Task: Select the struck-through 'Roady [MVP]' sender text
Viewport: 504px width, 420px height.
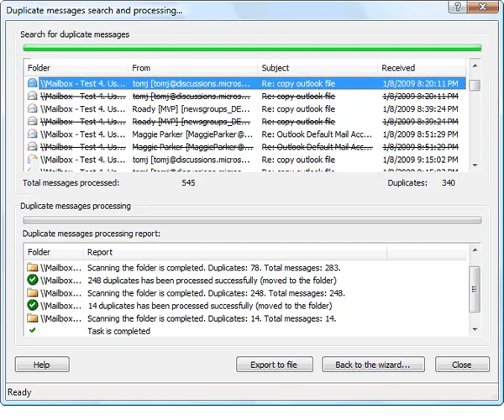Action: pyautogui.click(x=192, y=122)
